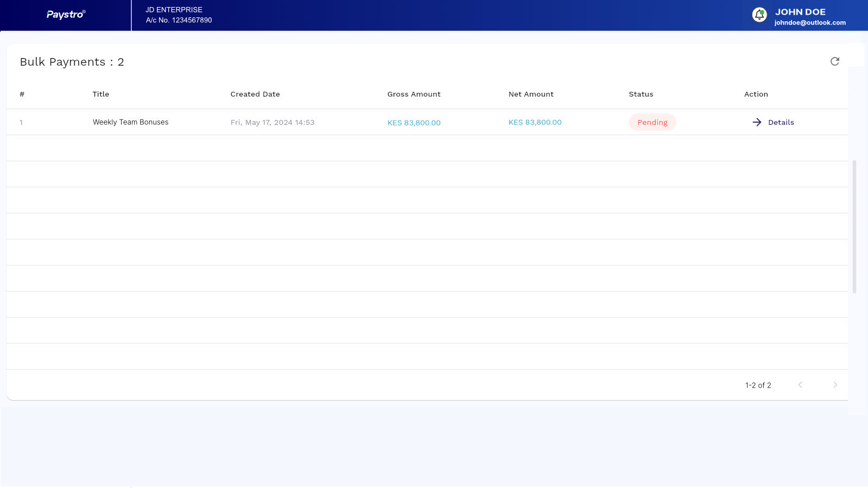This screenshot has width=868, height=488.
Task: Select JD ENTERPRISE account name
Action: click(174, 10)
